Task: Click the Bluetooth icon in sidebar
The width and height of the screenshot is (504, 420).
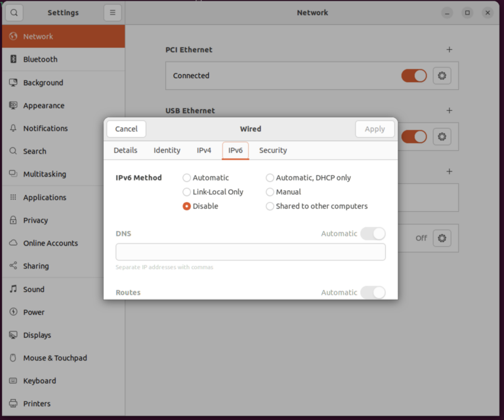Action: point(13,59)
